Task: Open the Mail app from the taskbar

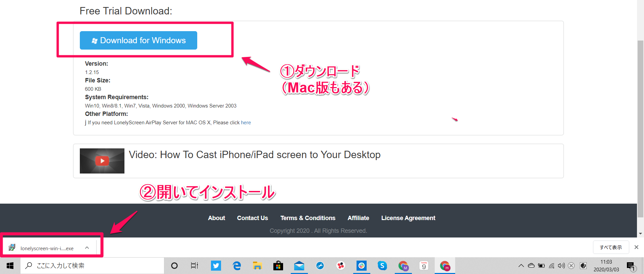Action: (299, 266)
